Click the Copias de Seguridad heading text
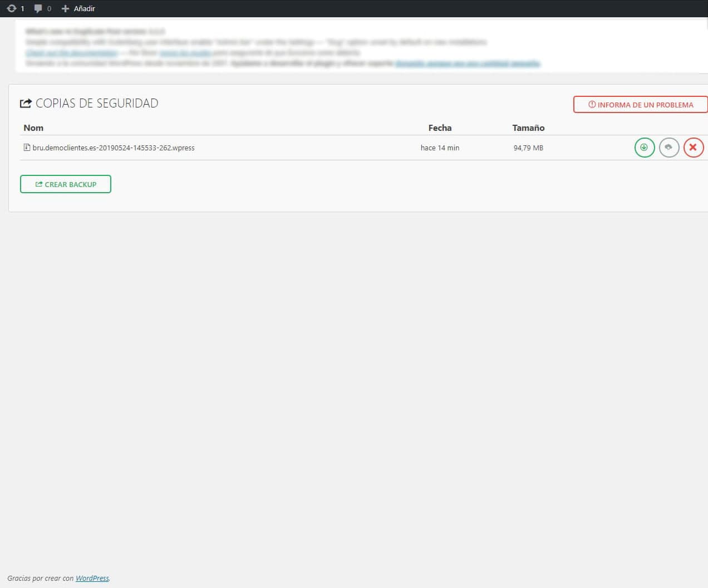 (97, 104)
